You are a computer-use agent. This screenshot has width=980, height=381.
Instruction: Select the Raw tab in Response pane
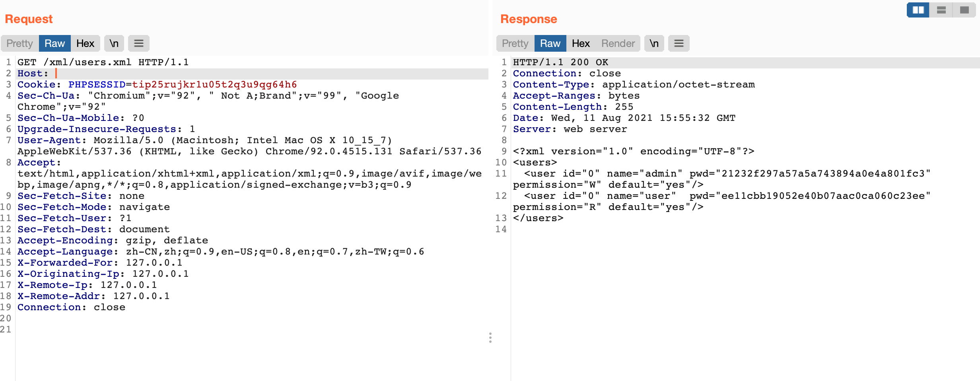(550, 43)
